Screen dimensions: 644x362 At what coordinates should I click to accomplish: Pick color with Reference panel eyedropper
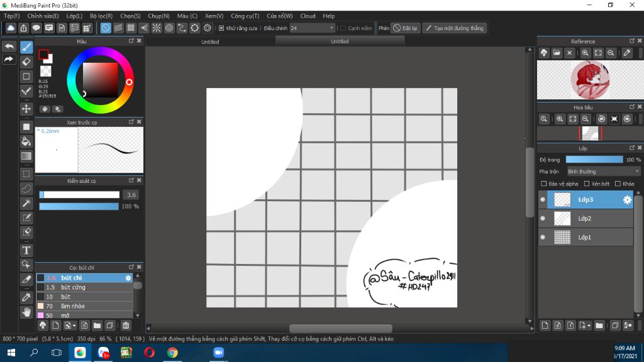click(x=627, y=53)
